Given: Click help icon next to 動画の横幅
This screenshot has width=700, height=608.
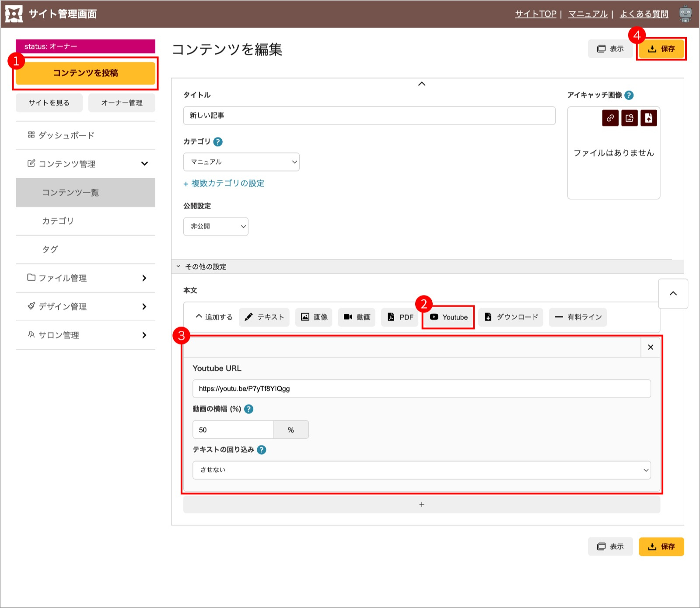Looking at the screenshot, I should pyautogui.click(x=248, y=409).
